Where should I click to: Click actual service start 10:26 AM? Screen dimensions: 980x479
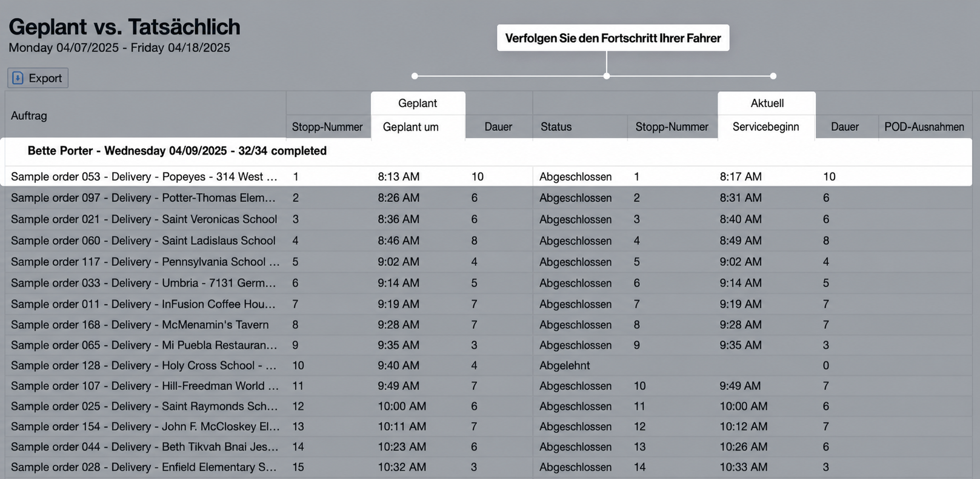coord(744,446)
